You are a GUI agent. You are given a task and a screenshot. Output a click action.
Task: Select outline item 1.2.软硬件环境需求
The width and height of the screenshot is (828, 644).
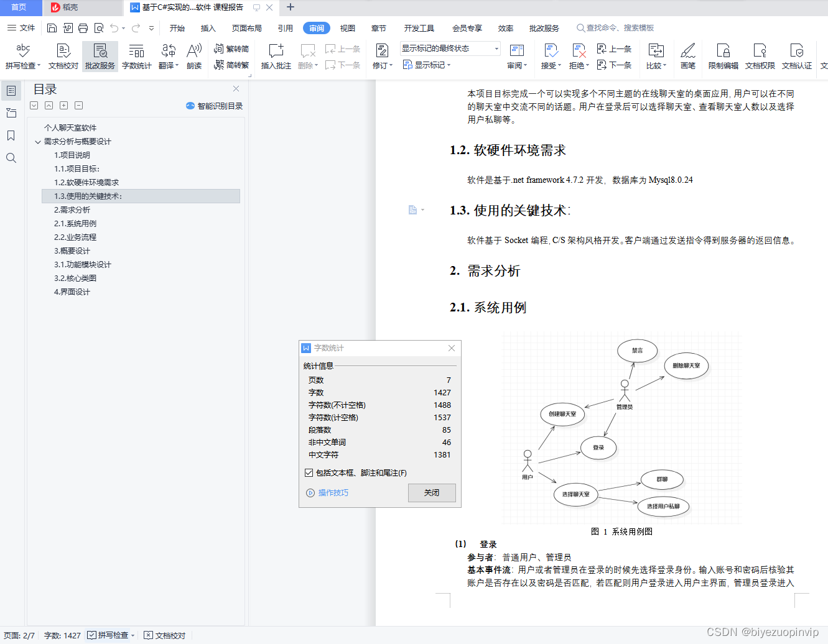pyautogui.click(x=86, y=183)
